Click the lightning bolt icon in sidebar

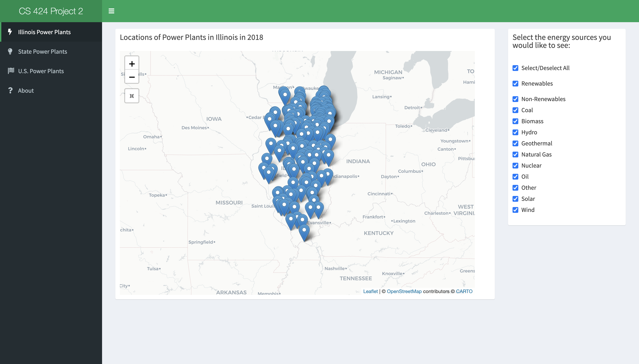10,32
